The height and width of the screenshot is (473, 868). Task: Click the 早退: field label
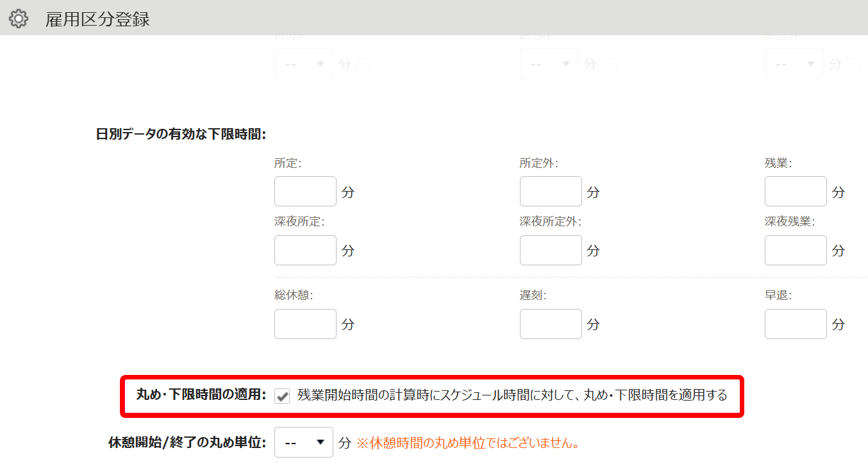(778, 295)
